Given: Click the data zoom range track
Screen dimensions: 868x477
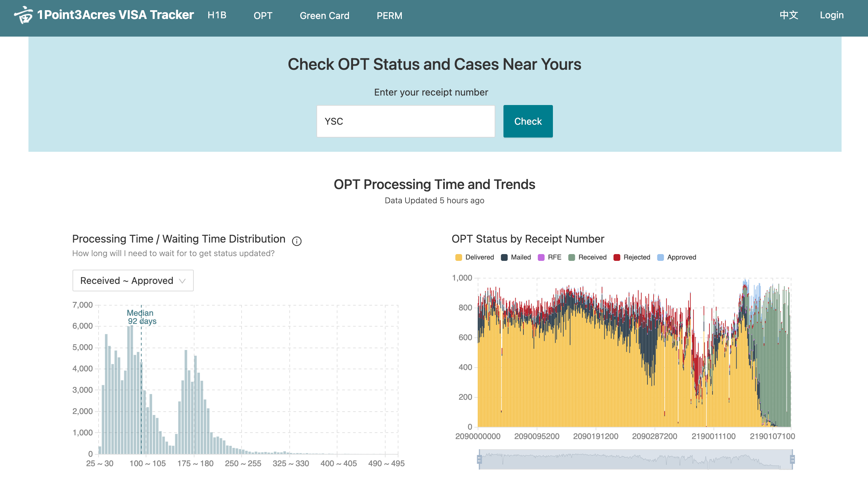Looking at the screenshot, I should click(x=636, y=459).
